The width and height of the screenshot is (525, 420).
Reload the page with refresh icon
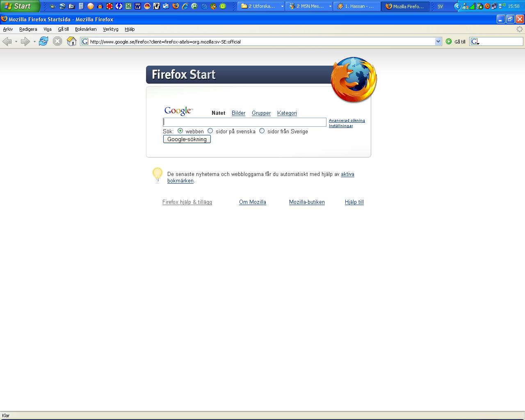click(43, 41)
